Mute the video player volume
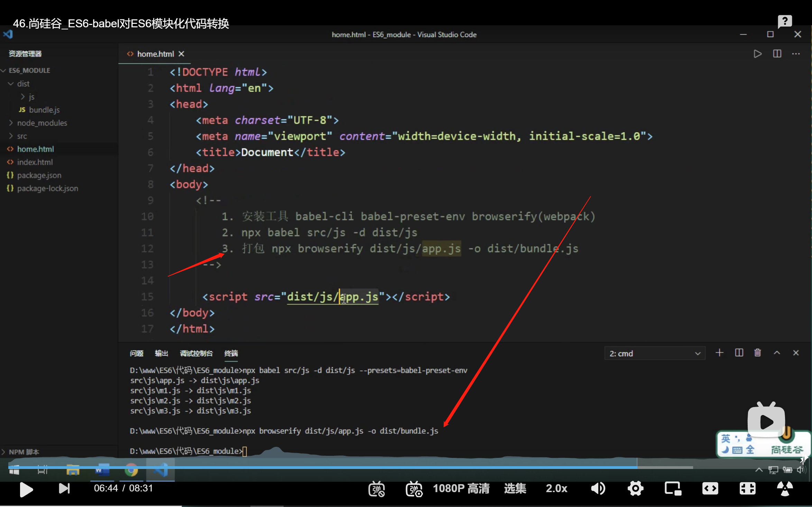812x507 pixels. 598,489
